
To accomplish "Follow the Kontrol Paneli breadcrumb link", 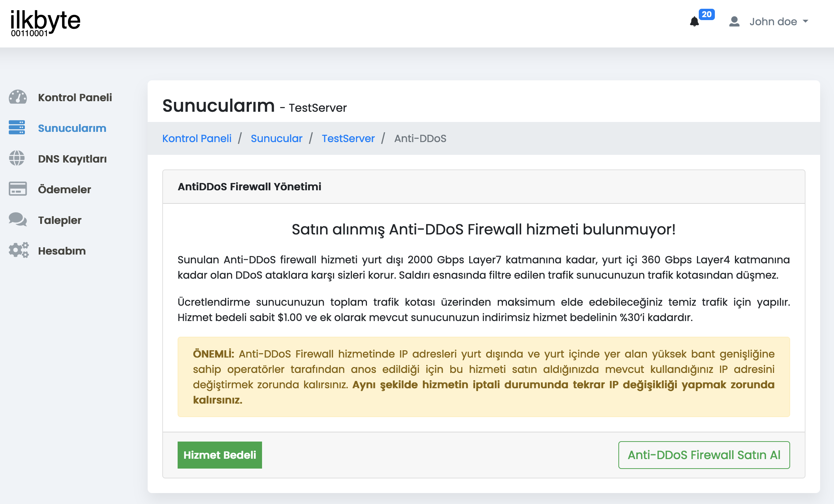I will click(x=197, y=138).
